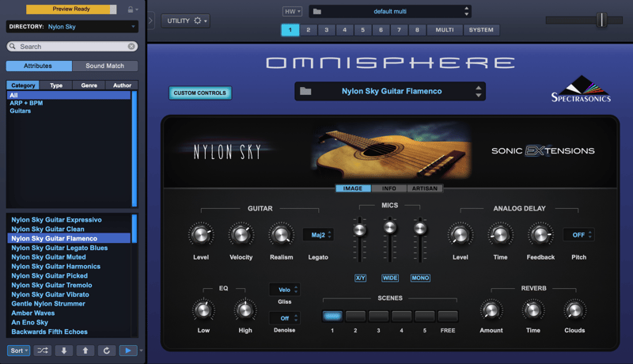Open the MULTI page
Image resolution: width=633 pixels, height=364 pixels.
tap(445, 30)
